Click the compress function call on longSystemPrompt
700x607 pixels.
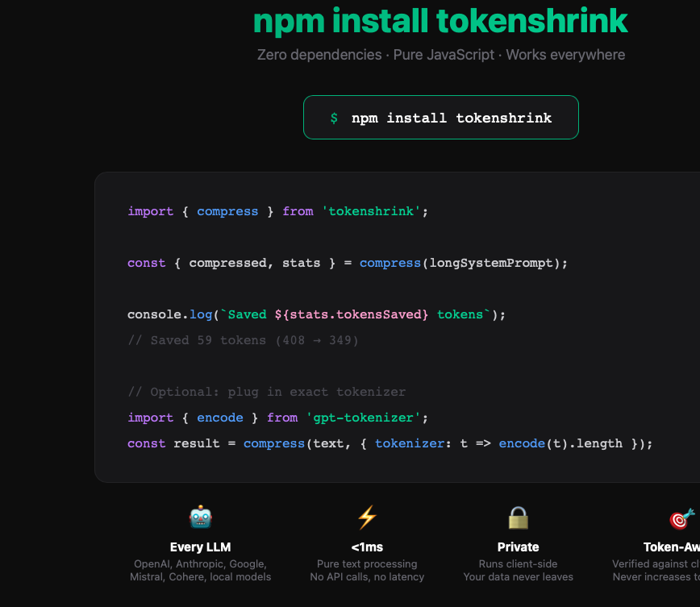click(390, 263)
